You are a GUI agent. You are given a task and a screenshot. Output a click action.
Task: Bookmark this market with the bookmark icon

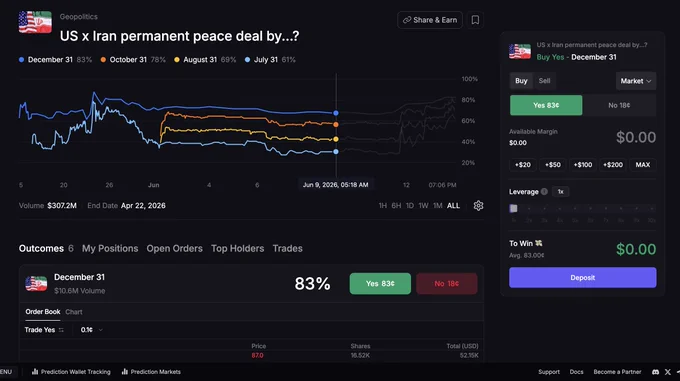[x=475, y=20]
